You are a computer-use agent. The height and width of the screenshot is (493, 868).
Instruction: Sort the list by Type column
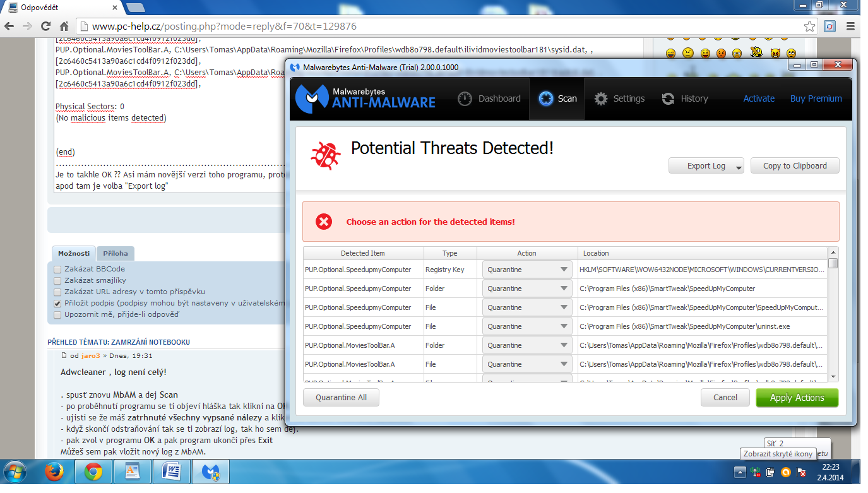450,253
